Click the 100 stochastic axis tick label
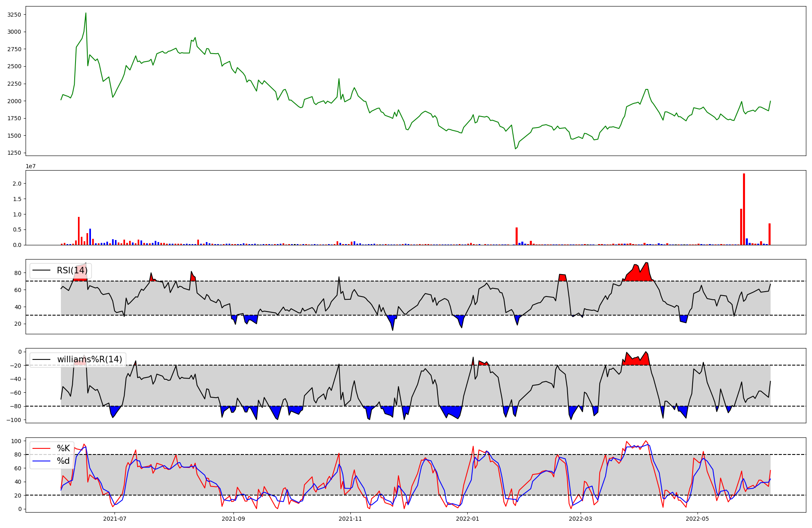Image resolution: width=812 pixels, height=528 pixels. pos(16,441)
